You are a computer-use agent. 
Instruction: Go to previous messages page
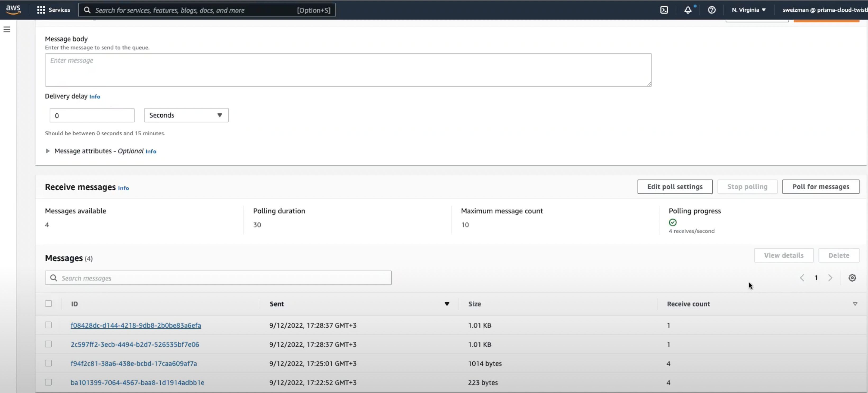pyautogui.click(x=802, y=278)
